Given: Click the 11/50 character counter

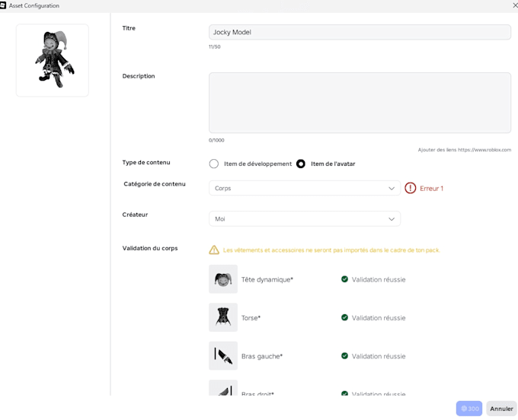Looking at the screenshot, I should tap(214, 46).
